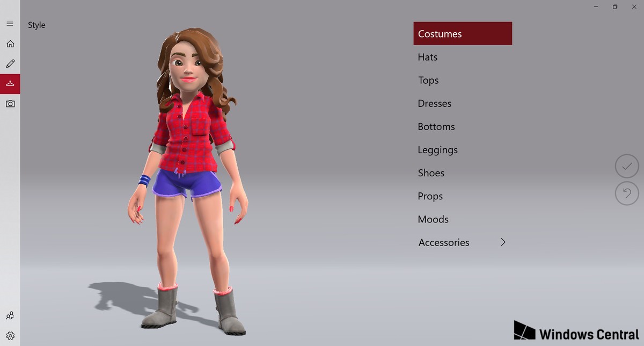Choose the Moods category
The image size is (644, 346).
tap(433, 219)
